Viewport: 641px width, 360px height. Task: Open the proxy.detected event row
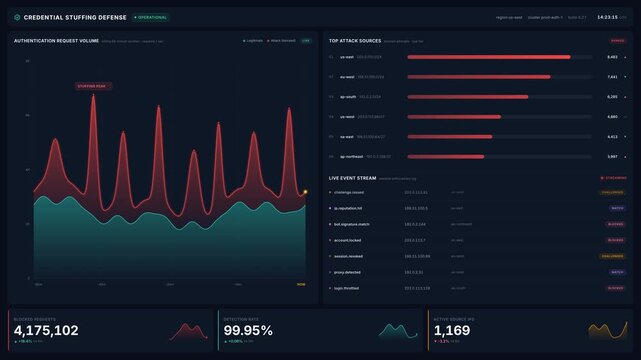point(478,272)
